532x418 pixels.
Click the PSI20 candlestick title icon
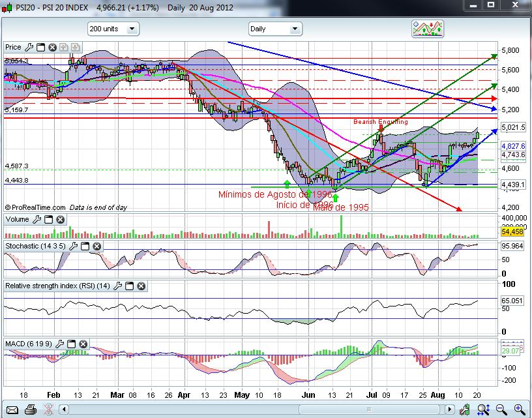tap(7, 7)
